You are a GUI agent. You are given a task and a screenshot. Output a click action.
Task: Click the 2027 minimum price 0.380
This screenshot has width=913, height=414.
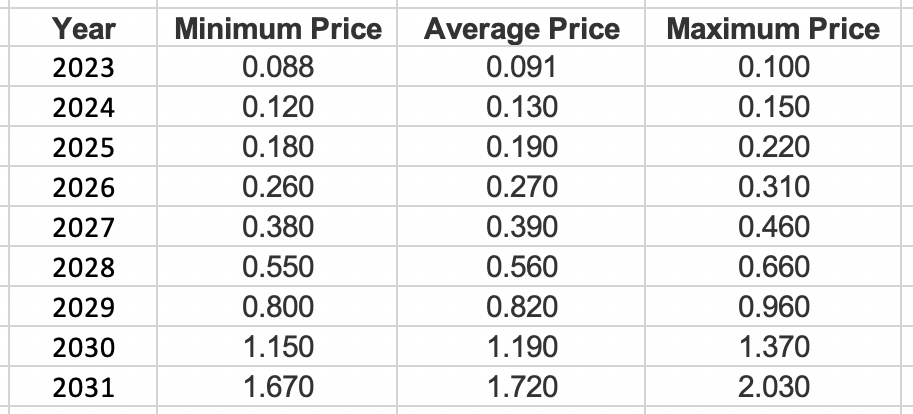pyautogui.click(x=277, y=227)
